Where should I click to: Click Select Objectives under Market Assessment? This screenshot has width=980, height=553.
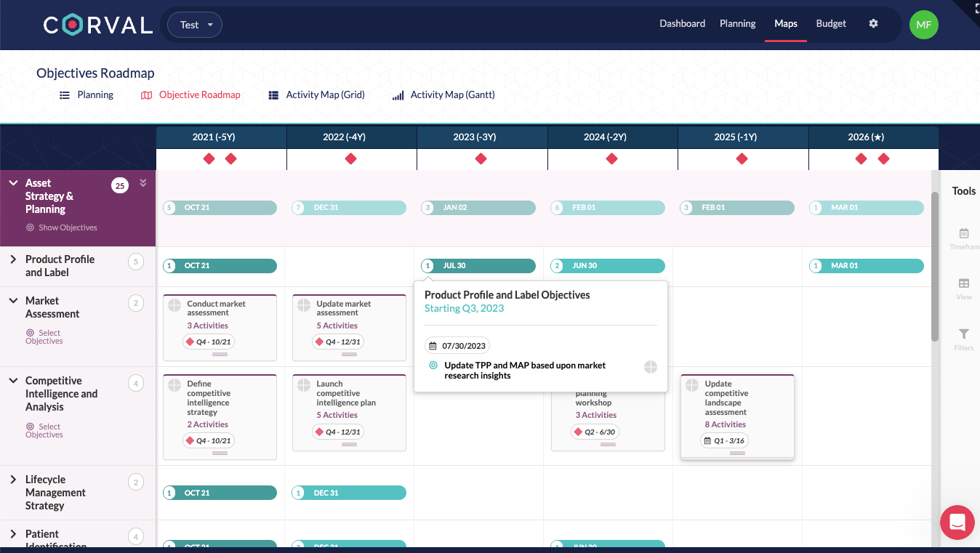[x=44, y=336]
